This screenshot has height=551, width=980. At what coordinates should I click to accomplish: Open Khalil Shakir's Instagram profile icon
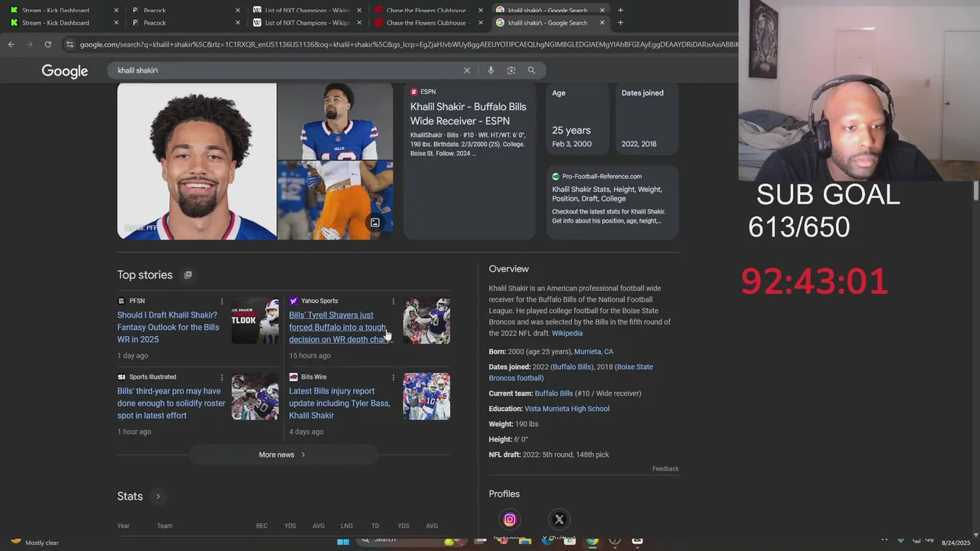510,520
